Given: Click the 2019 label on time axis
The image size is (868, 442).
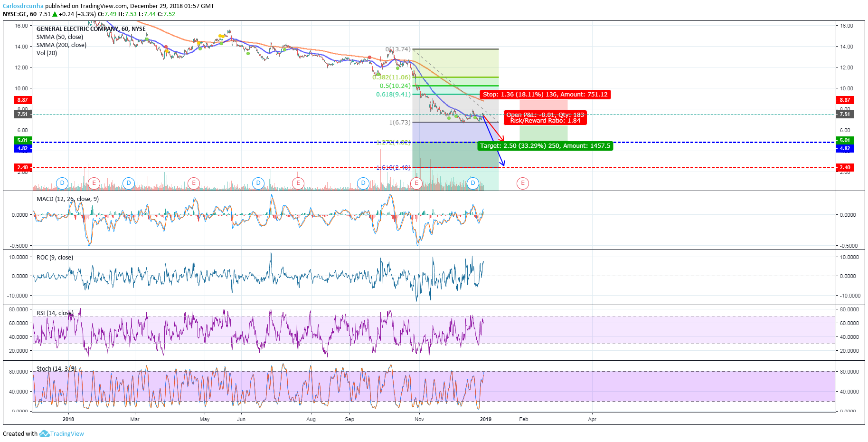Looking at the screenshot, I should [x=486, y=420].
